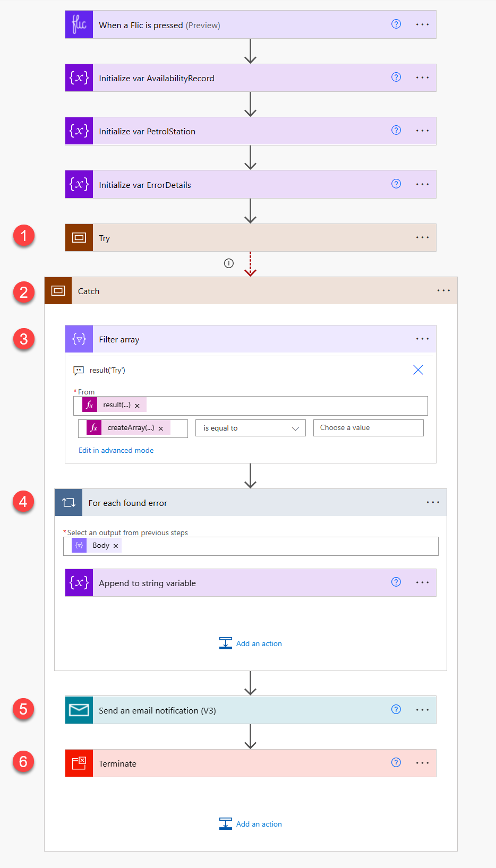This screenshot has height=868, width=496.
Task: Remove the Body token from loop input
Action: tap(116, 546)
